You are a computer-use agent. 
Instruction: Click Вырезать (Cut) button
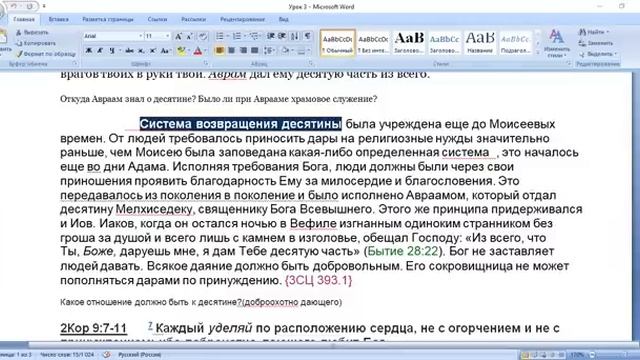pyautogui.click(x=32, y=32)
